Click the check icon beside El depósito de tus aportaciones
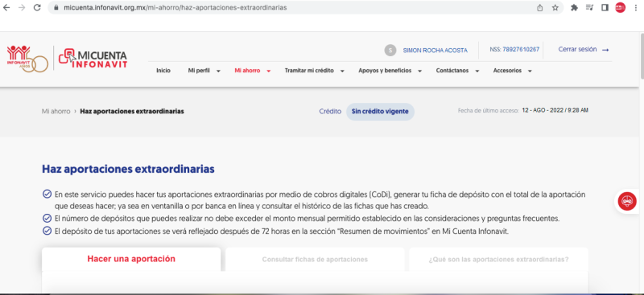Image resolution: width=644 pixels, height=295 pixels. 47,231
